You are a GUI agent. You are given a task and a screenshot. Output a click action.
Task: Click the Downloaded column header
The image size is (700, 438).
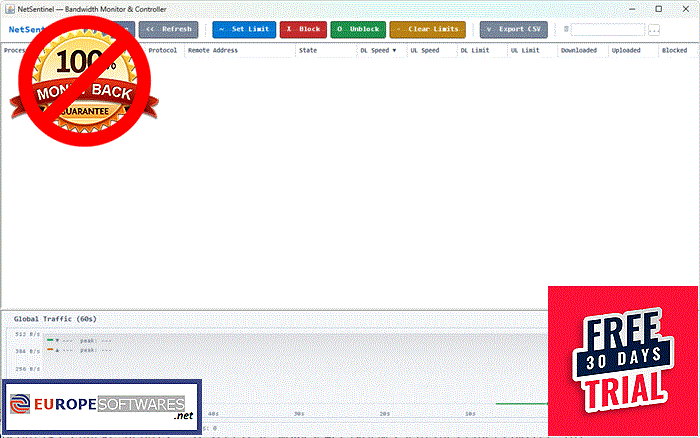coord(579,50)
